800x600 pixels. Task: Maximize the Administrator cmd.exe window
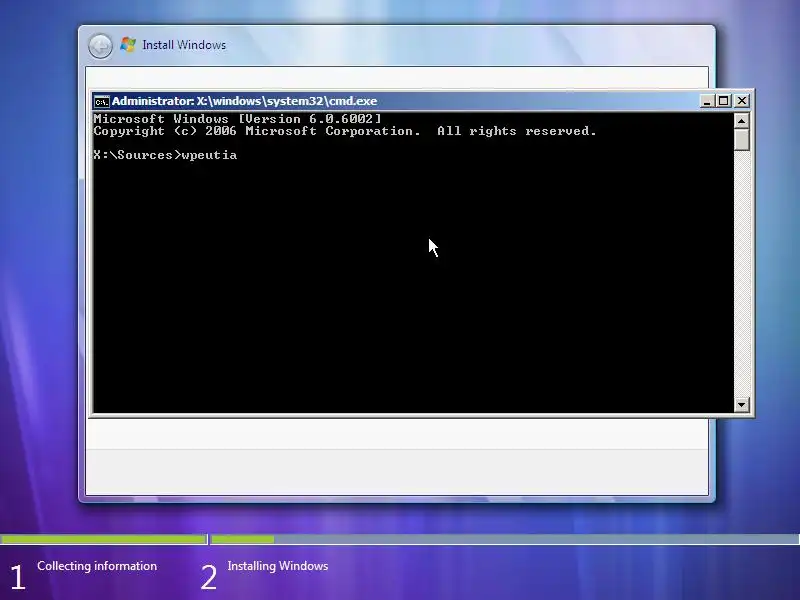point(723,101)
